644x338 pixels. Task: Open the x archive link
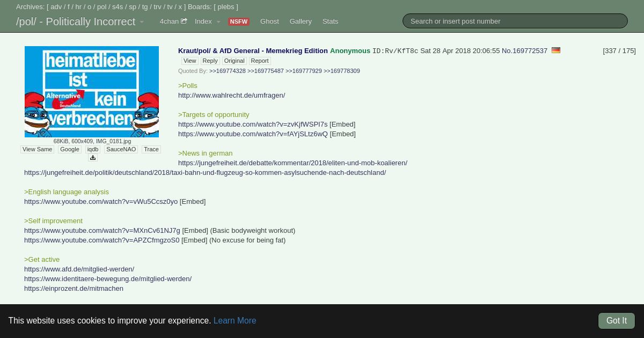(x=180, y=7)
